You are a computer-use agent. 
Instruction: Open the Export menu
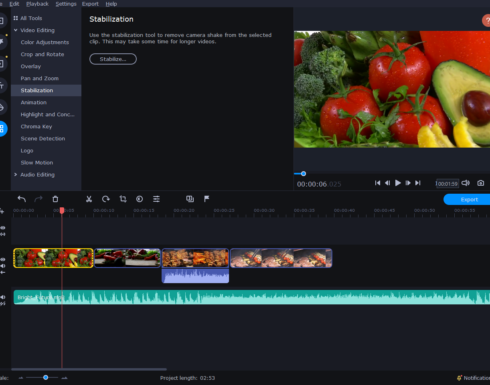pos(90,4)
